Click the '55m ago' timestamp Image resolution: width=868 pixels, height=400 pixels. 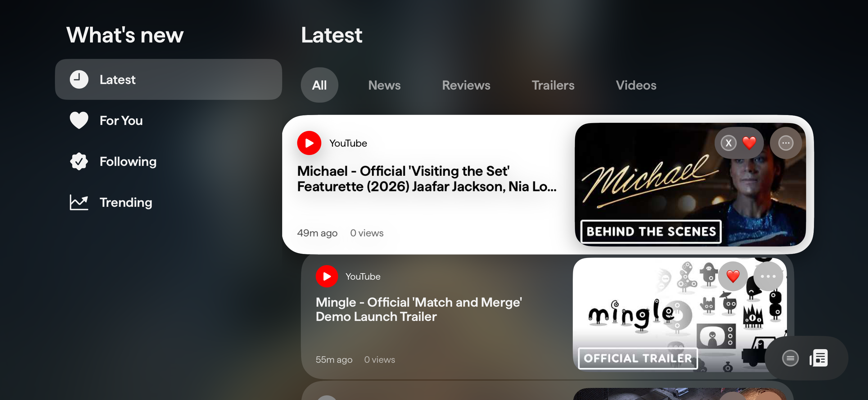pyautogui.click(x=334, y=360)
